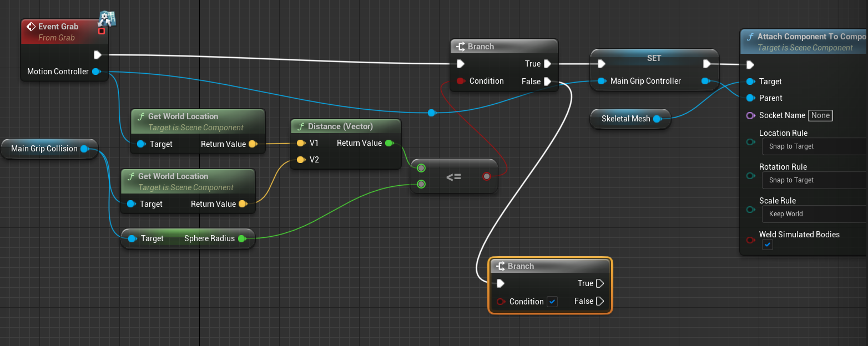Select upper Branch node title
The image size is (868, 346).
[481, 47]
